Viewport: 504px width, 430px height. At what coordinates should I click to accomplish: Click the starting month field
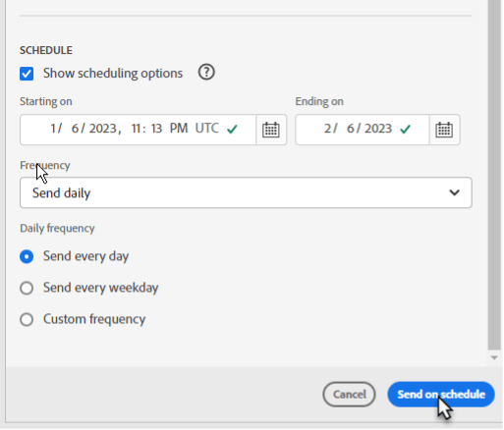(x=53, y=129)
